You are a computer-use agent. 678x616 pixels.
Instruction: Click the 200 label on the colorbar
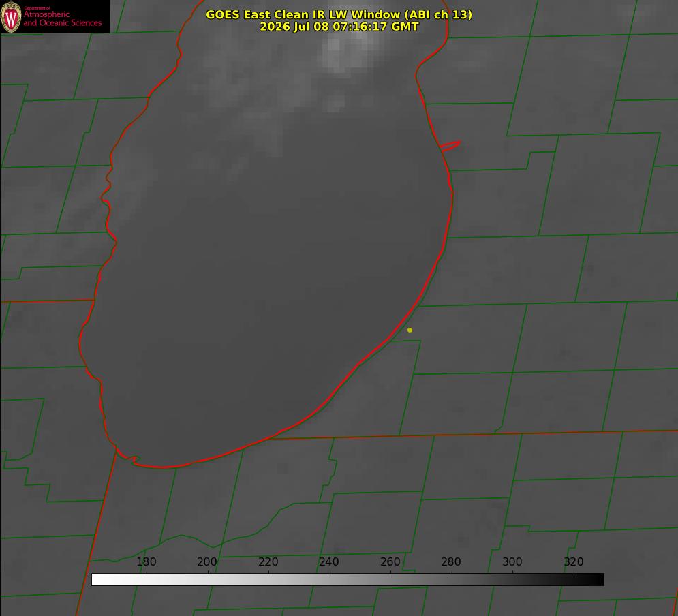coord(206,561)
